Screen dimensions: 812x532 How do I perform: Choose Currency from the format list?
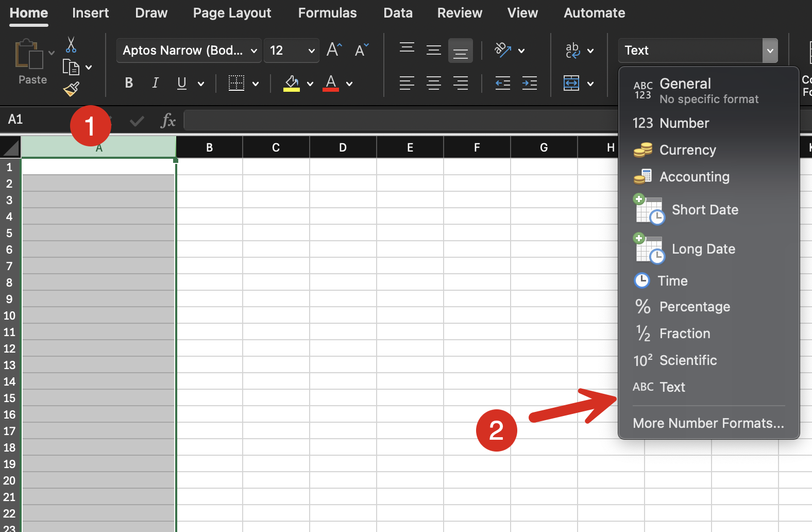click(687, 150)
